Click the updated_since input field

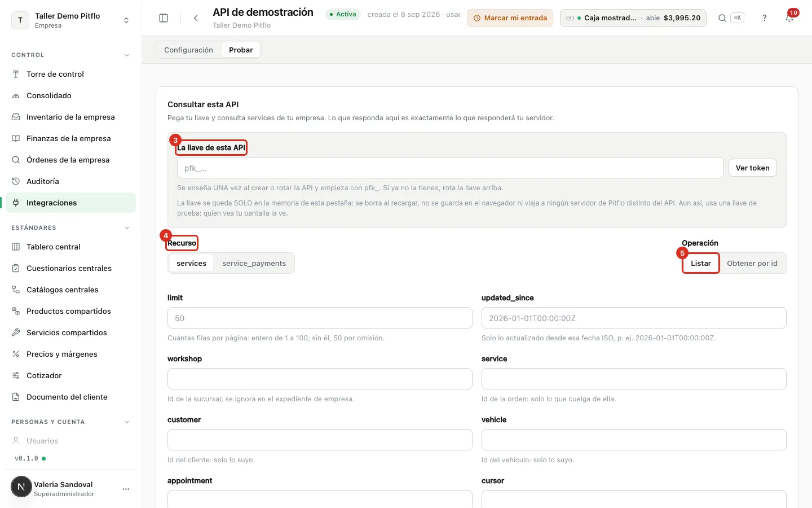(x=634, y=318)
